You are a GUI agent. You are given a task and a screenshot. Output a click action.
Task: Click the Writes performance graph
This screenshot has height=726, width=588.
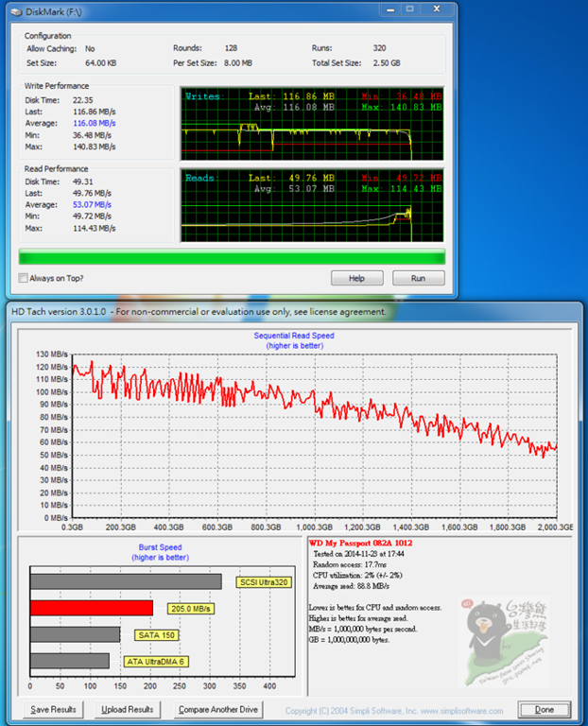[312, 123]
